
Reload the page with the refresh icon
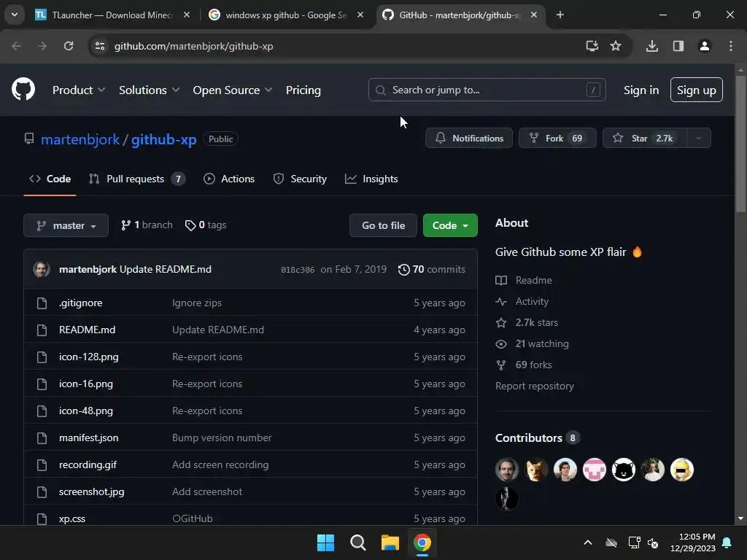[x=69, y=46]
